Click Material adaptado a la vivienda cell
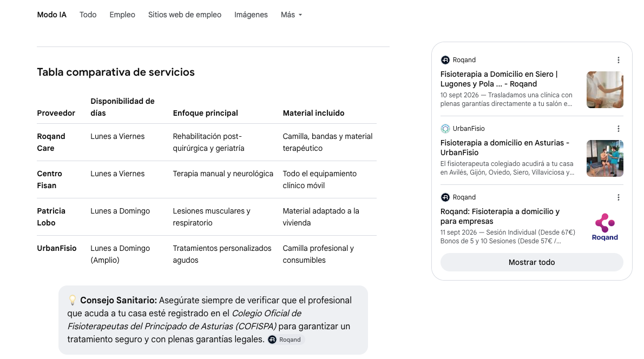Viewport: 644px width, 359px height. 321,217
